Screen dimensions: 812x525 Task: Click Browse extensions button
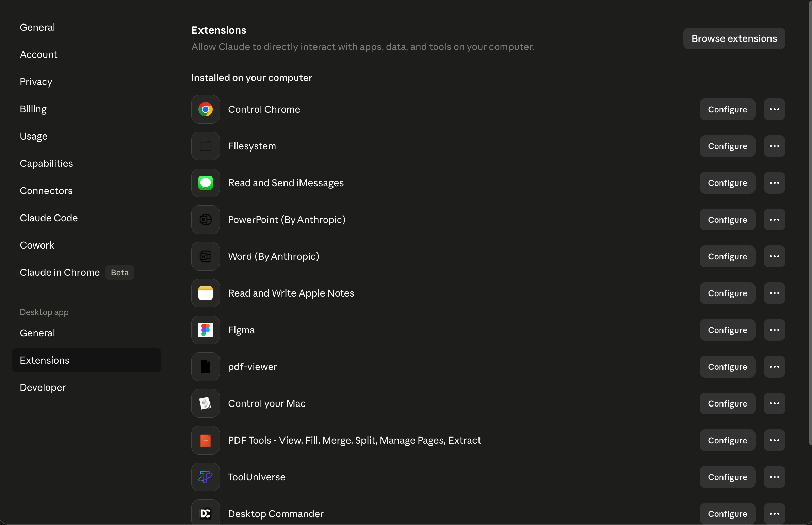point(734,38)
